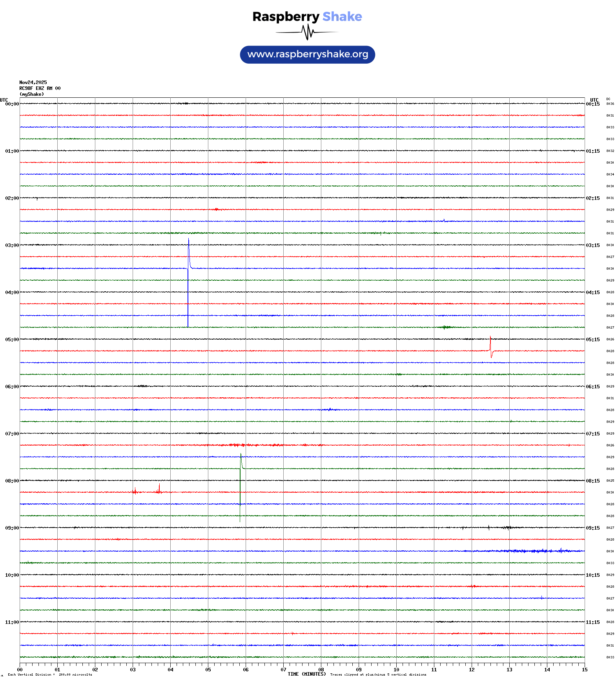Click the (myShake) label
Image resolution: width=616 pixels, height=680 pixels.
32,94
